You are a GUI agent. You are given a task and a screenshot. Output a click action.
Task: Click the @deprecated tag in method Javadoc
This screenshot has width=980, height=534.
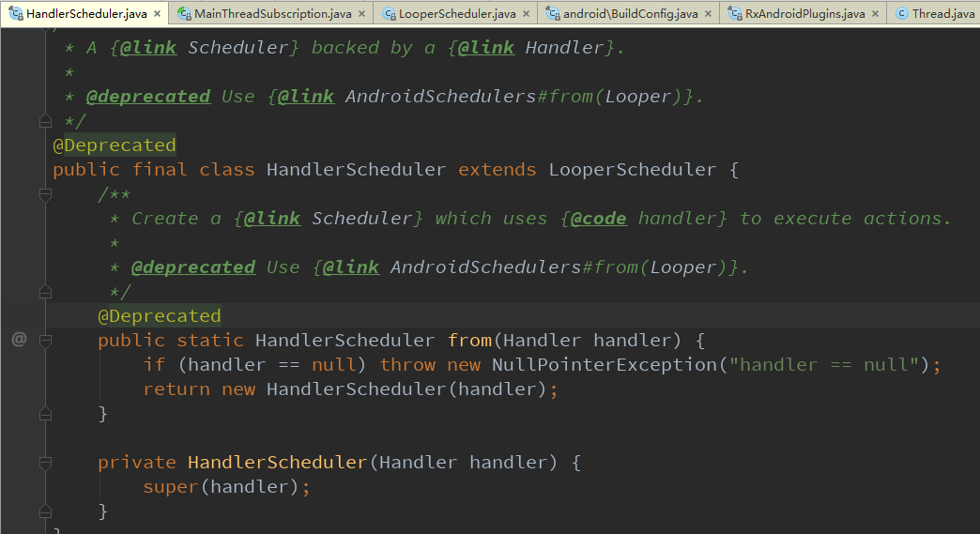click(193, 267)
